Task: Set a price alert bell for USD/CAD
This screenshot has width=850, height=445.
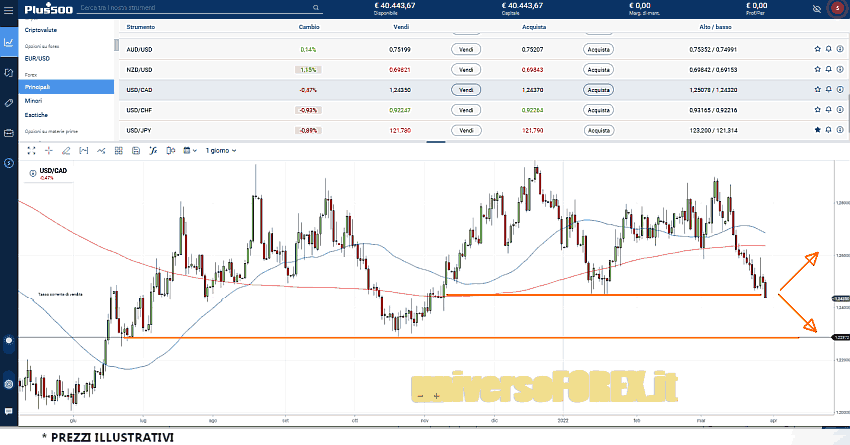Action: [x=828, y=89]
